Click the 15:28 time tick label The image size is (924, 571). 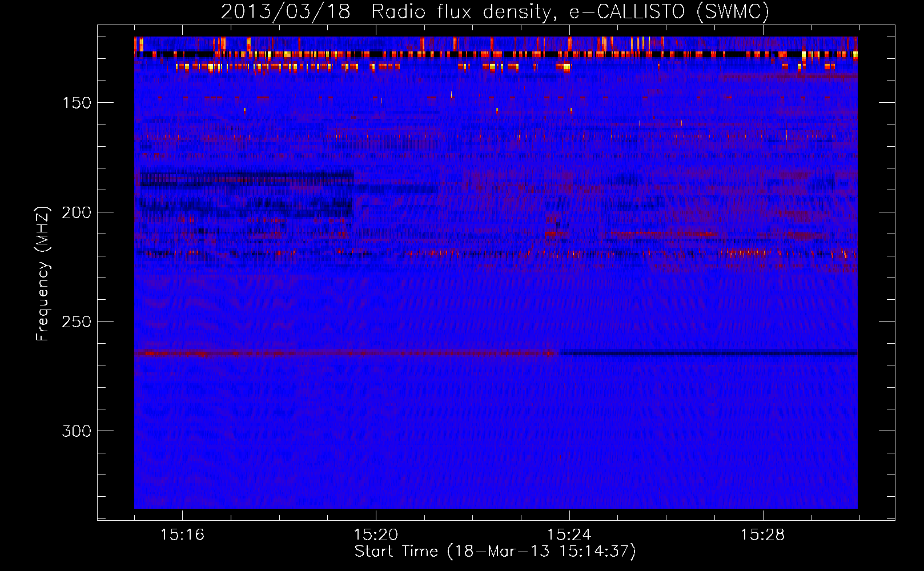click(x=763, y=535)
